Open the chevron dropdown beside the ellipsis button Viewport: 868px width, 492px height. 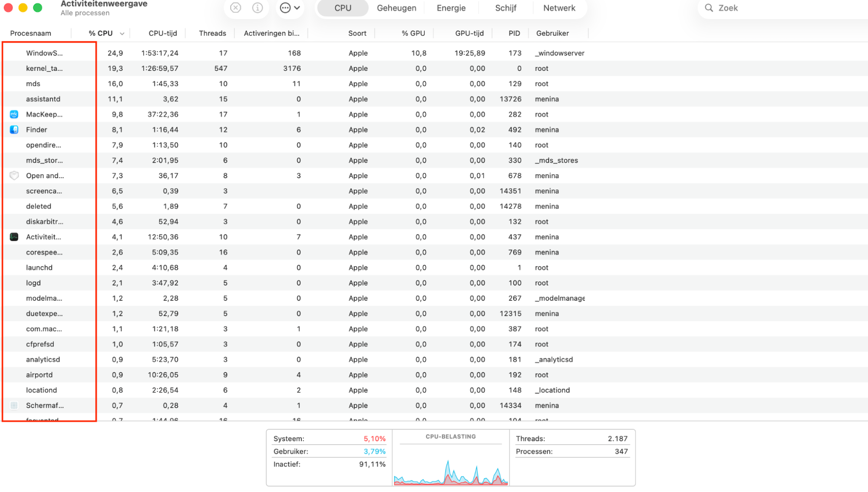[297, 8]
